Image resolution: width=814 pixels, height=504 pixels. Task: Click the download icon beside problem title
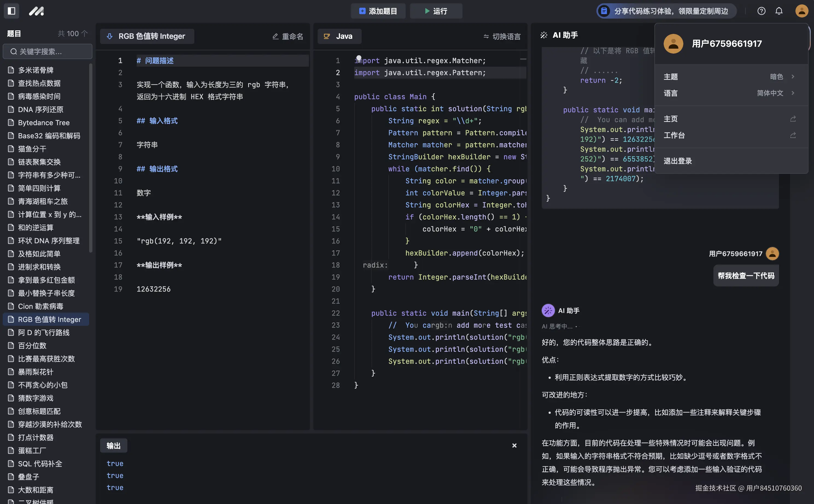[110, 36]
